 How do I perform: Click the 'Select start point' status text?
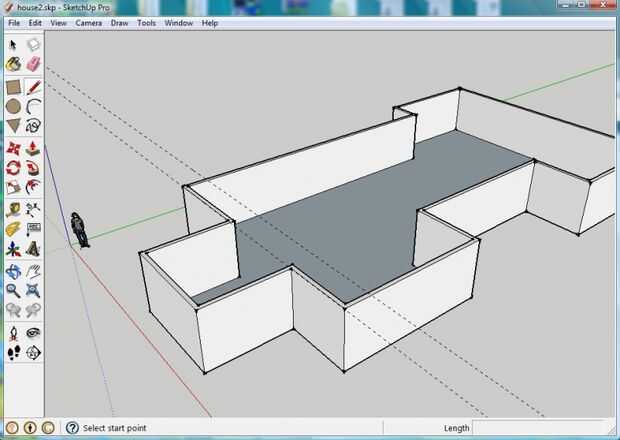pyautogui.click(x=115, y=428)
